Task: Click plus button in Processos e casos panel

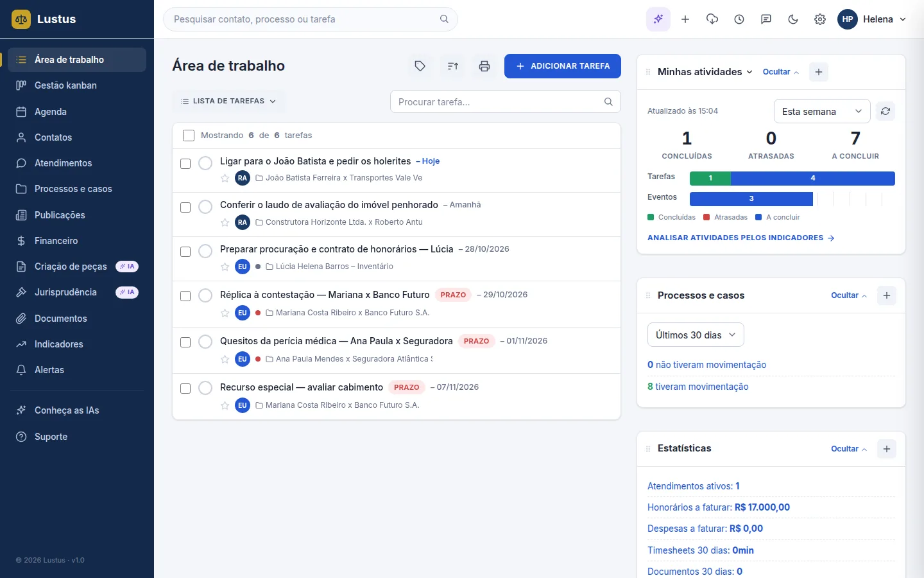Action: [x=887, y=295]
